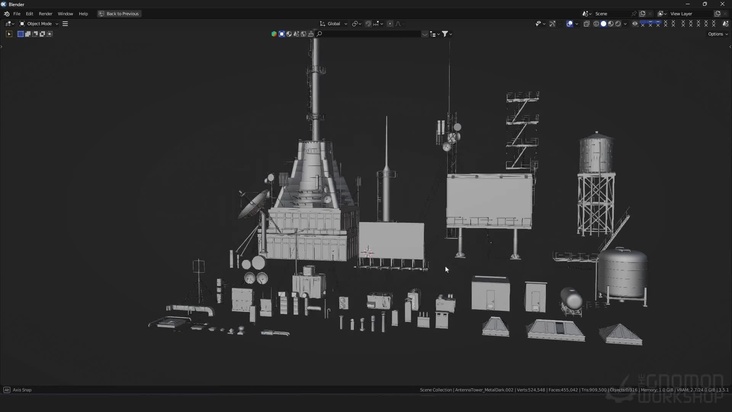The width and height of the screenshot is (732, 412).
Task: Choose the Set new selection mode icon
Action: pos(21,34)
